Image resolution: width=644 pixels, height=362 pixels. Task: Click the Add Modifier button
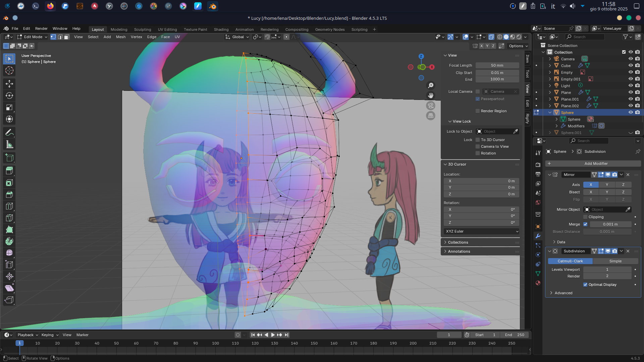(593, 164)
